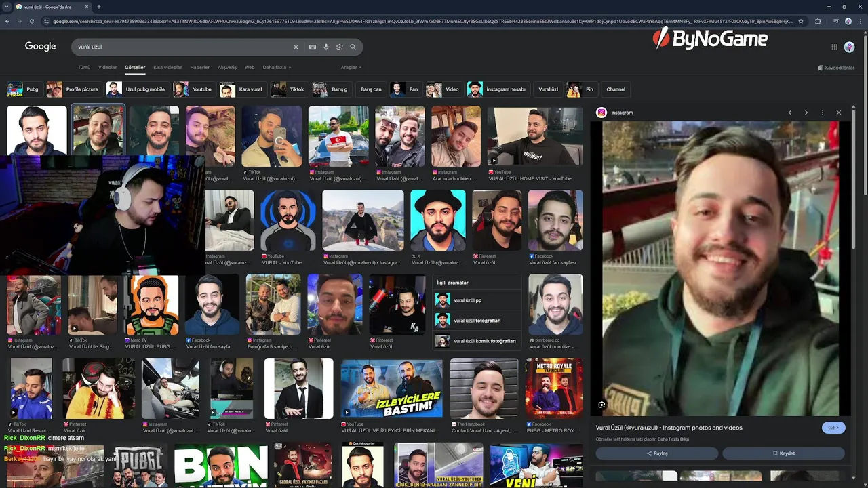Filter by İnstagram hesabı chip

point(498,89)
